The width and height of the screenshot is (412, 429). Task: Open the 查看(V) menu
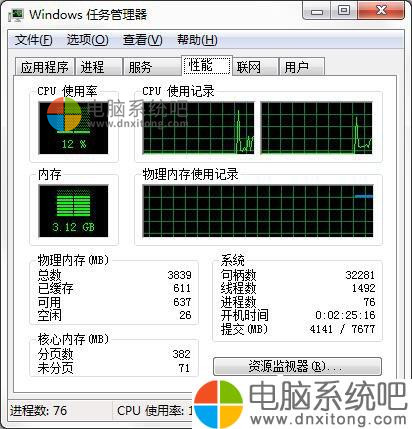[143, 40]
